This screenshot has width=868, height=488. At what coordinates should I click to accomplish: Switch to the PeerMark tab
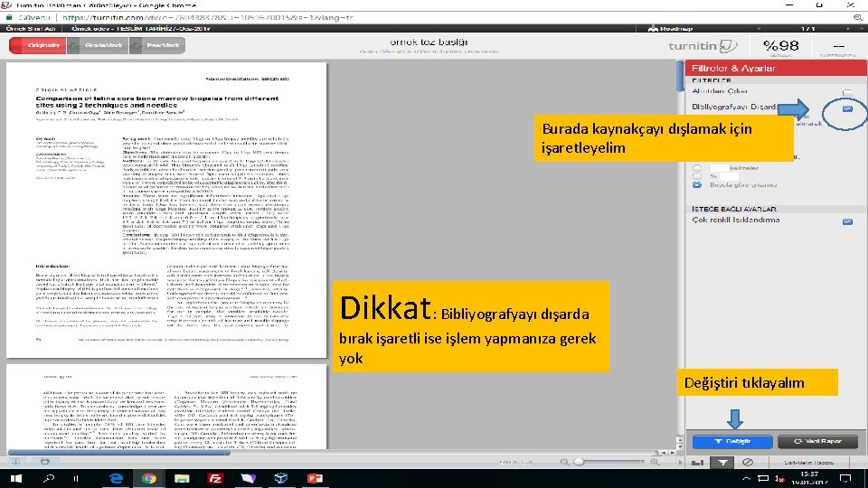(x=157, y=45)
